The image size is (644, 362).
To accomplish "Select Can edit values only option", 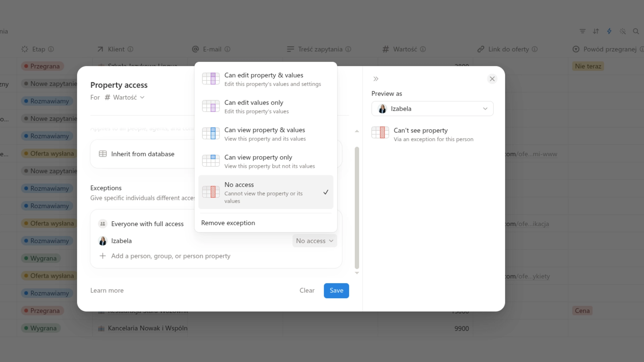I will tap(266, 107).
